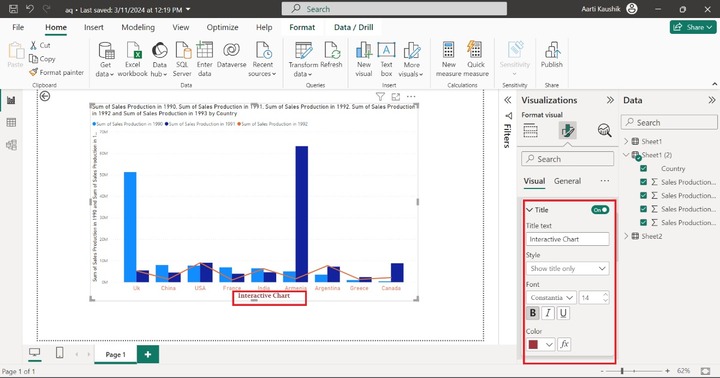Collapse the Visualizations pane
Screen dimensions: 720x378
pyautogui.click(x=610, y=100)
